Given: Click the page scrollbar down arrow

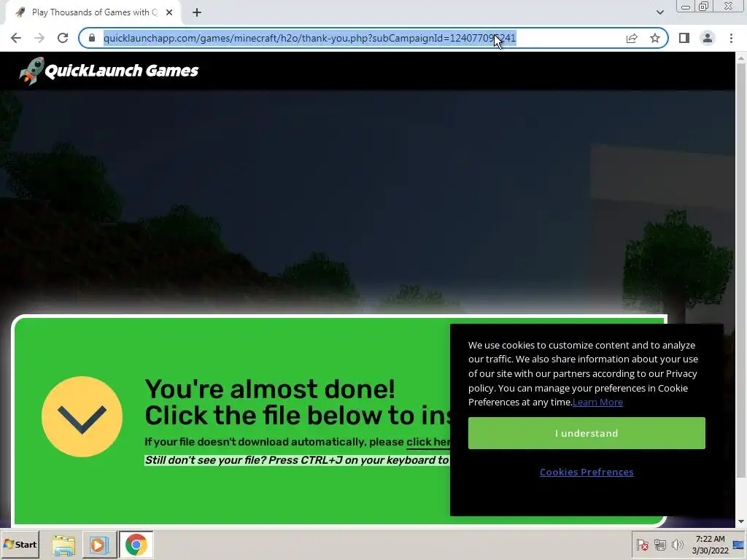Looking at the screenshot, I should tap(741, 522).
